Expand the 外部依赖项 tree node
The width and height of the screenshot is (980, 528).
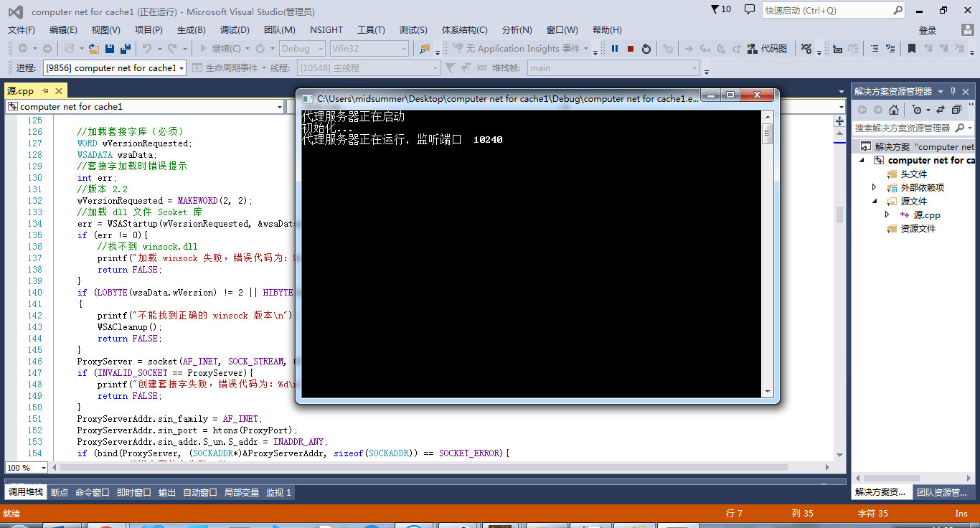874,187
